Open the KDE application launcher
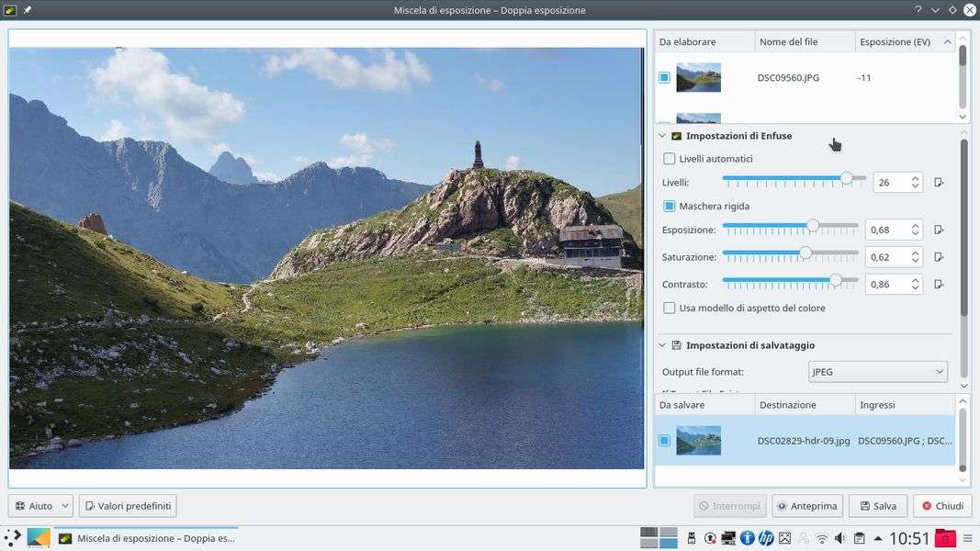 pyautogui.click(x=12, y=538)
